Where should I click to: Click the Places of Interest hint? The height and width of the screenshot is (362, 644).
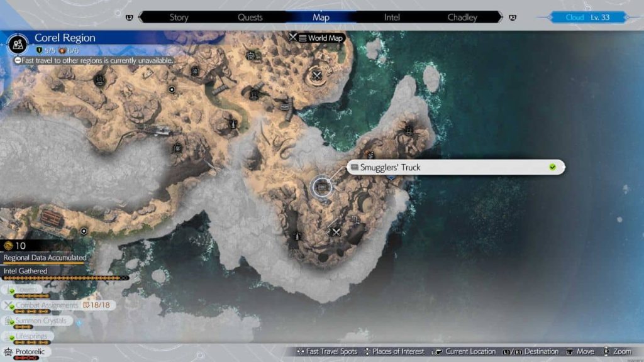tap(394, 351)
